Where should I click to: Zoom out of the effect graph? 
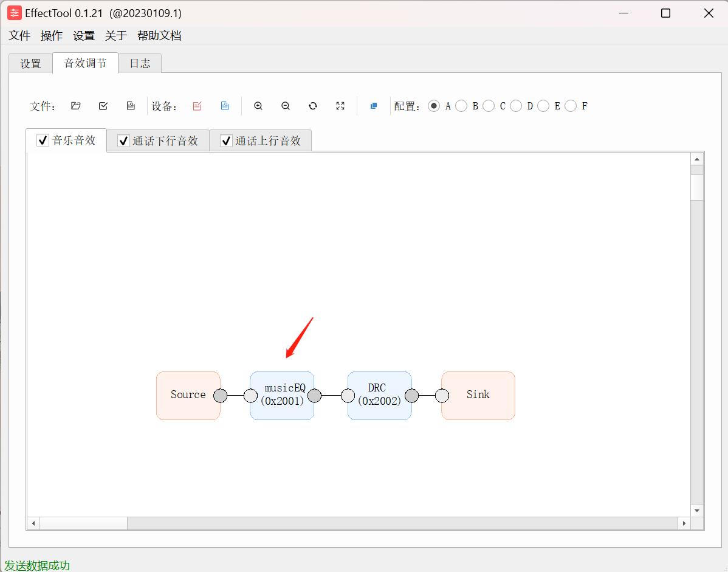point(286,106)
